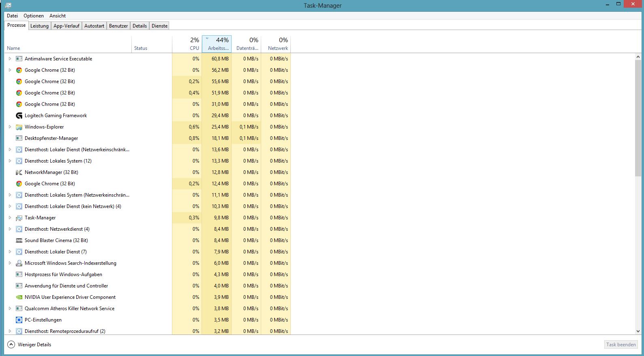Viewport: 644px width, 356px height.
Task: Sort by the Netzwerk column header
Action: [x=276, y=44]
